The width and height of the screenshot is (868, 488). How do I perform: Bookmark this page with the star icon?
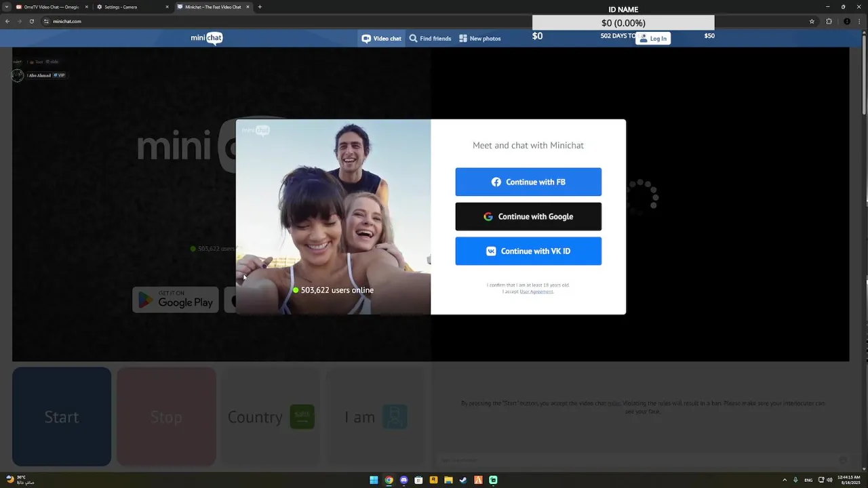812,21
